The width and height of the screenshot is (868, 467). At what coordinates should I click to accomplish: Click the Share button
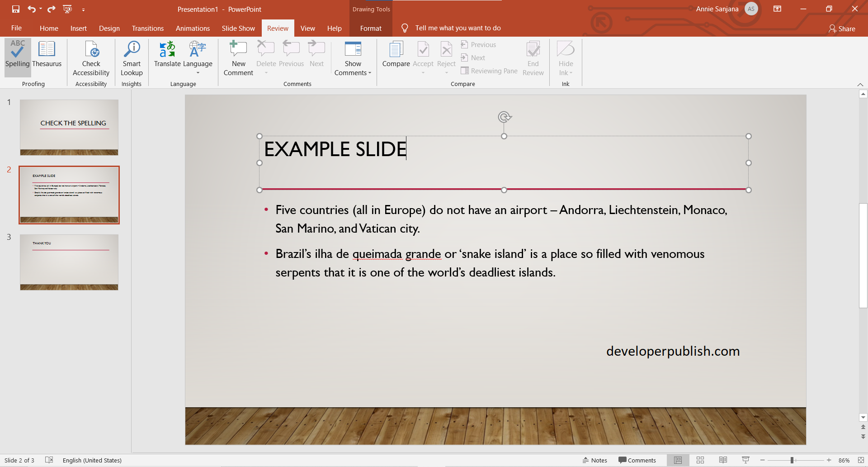point(842,29)
